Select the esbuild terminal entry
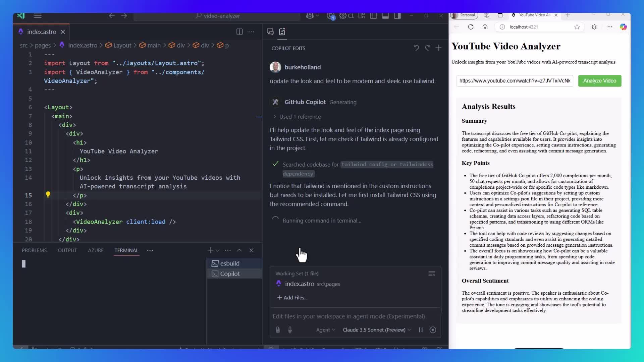 pos(234,263)
